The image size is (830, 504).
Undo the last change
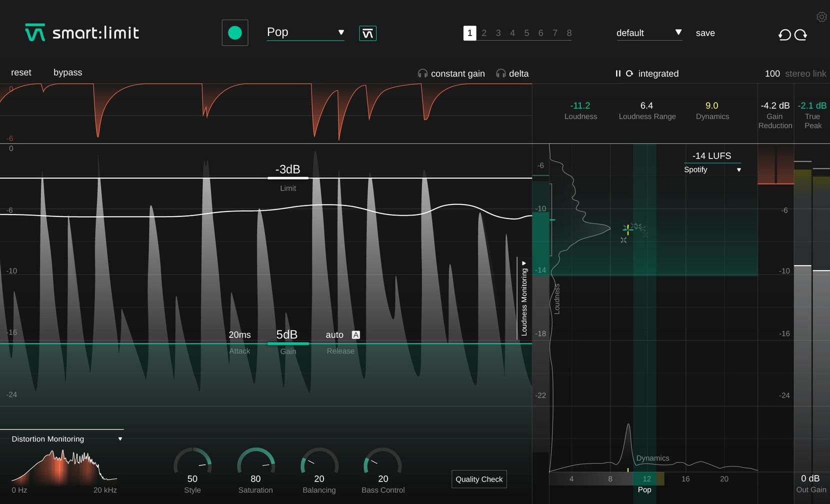coord(784,34)
